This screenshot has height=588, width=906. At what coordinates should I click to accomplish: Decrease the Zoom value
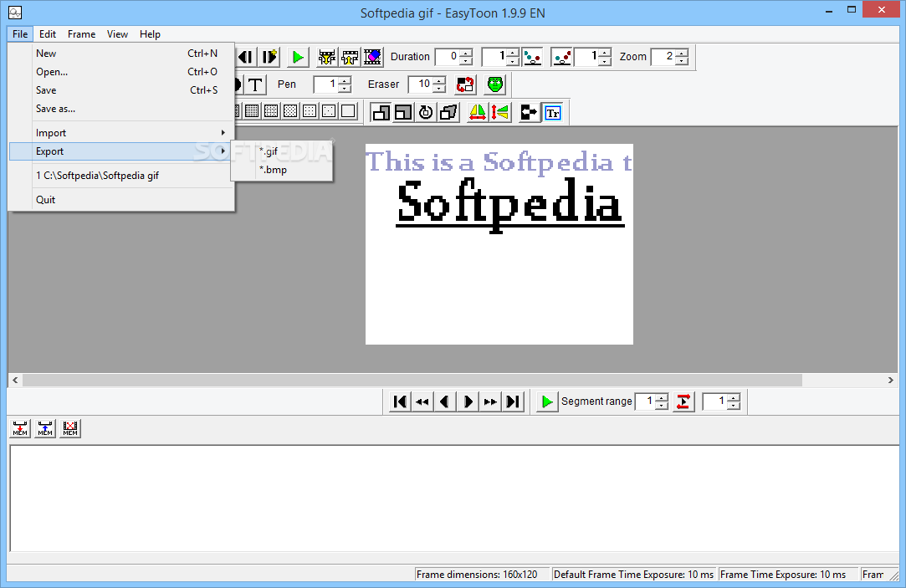pos(683,61)
